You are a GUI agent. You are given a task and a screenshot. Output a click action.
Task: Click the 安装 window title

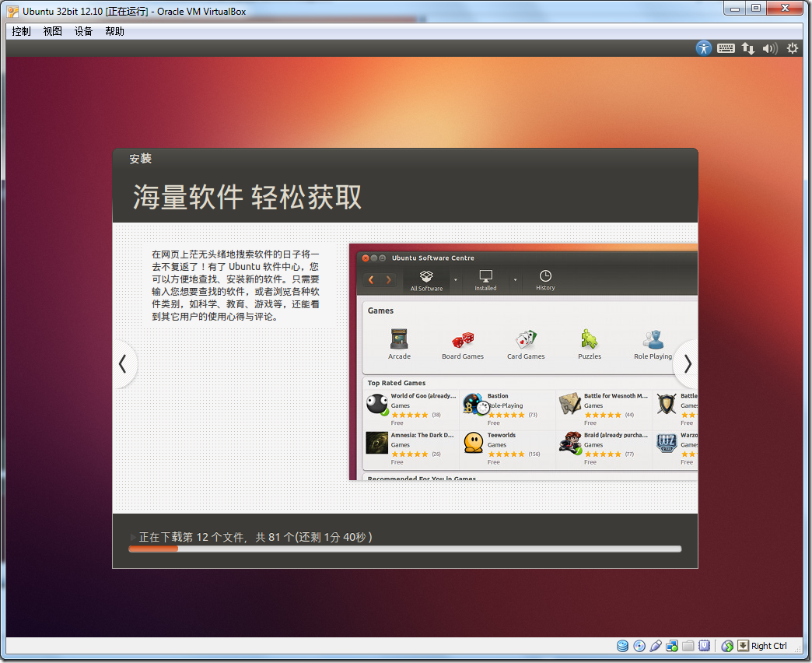pos(140,159)
